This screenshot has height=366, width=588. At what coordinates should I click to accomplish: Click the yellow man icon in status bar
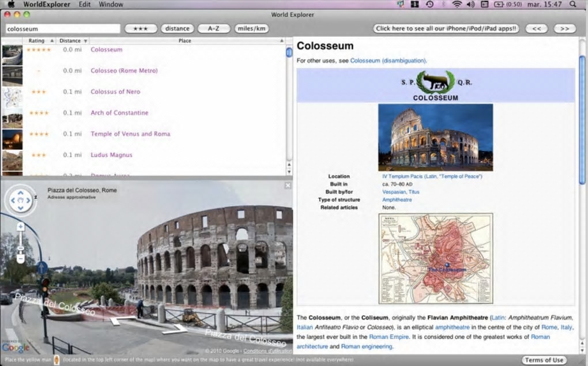56,360
